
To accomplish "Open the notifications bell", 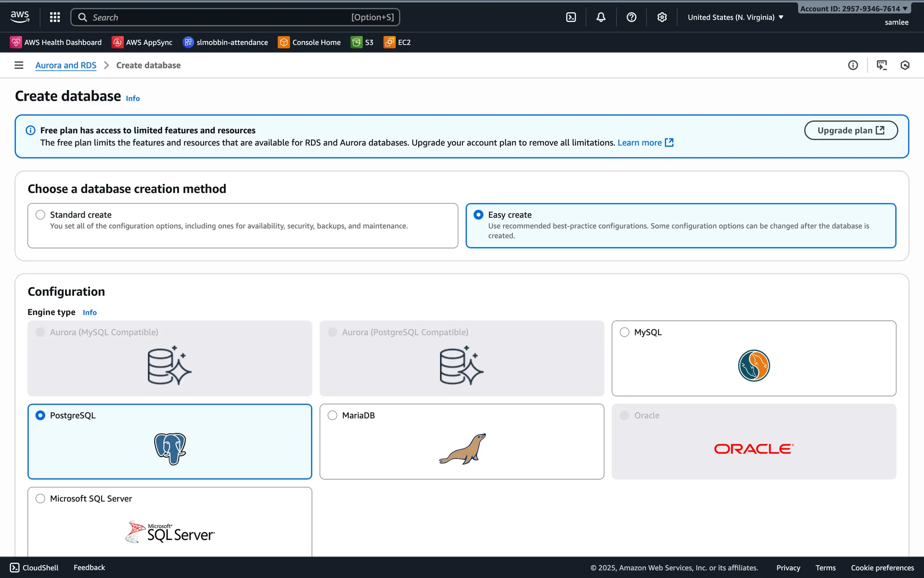I will click(x=601, y=17).
